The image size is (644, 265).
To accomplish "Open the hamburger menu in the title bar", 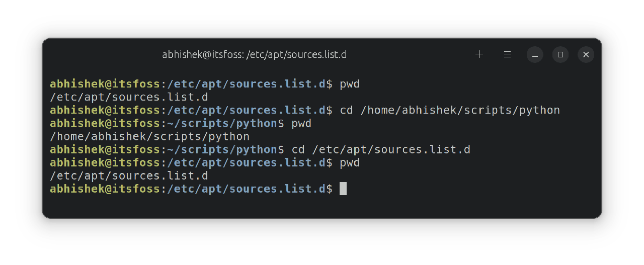I will click(507, 54).
